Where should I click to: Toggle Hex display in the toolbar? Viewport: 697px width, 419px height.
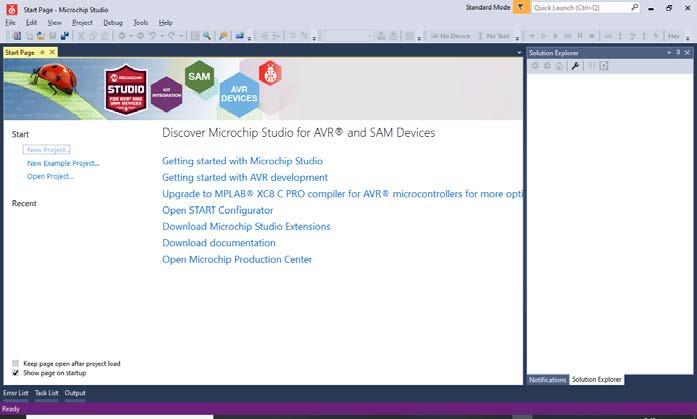[x=673, y=36]
